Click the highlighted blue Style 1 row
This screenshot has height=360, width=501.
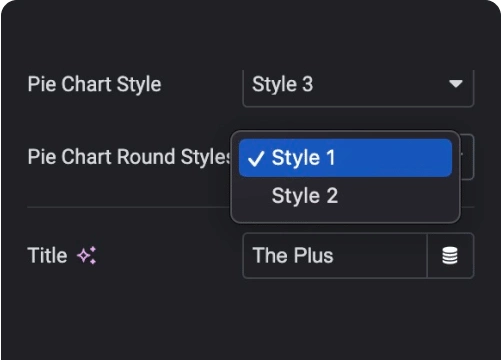point(345,158)
